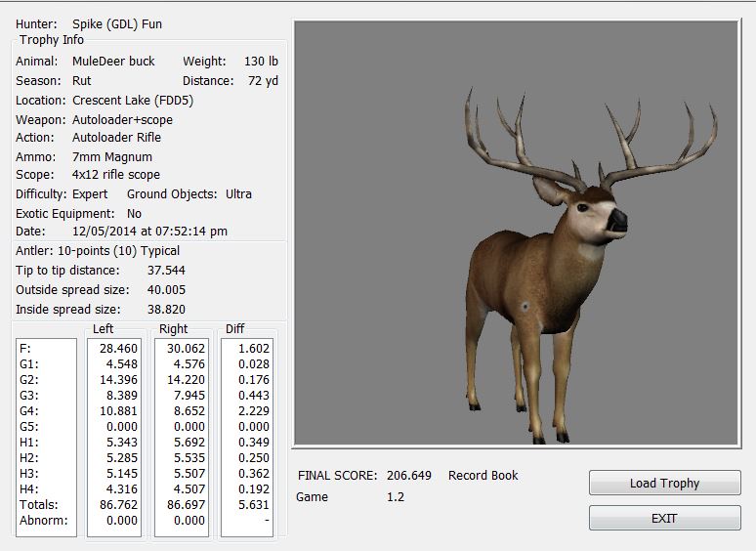The image size is (756, 551).
Task: Click the Record Book label
Action: 483,476
